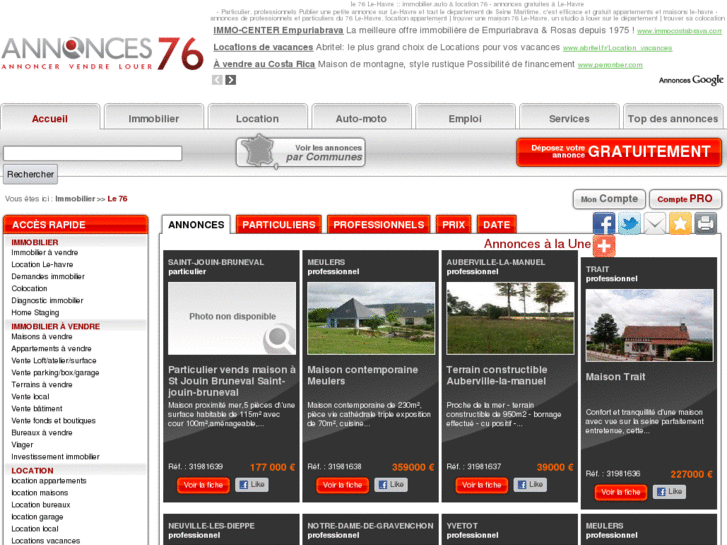The image size is (727, 545).
Task: Open the Immobilier tab
Action: tap(154, 118)
